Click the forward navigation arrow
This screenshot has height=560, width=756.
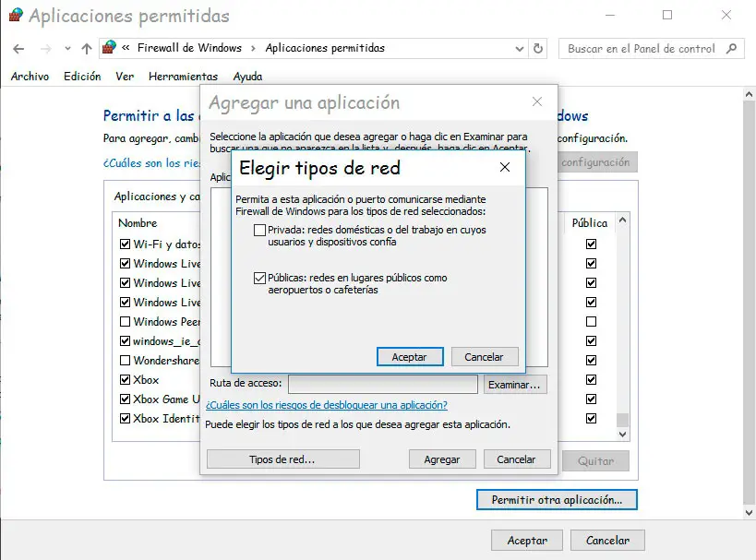point(46,49)
